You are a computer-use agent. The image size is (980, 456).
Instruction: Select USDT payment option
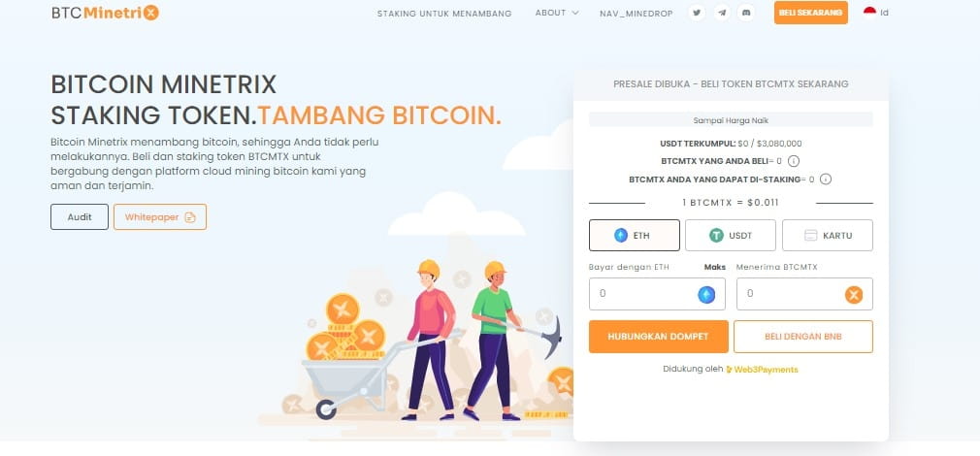pos(731,236)
